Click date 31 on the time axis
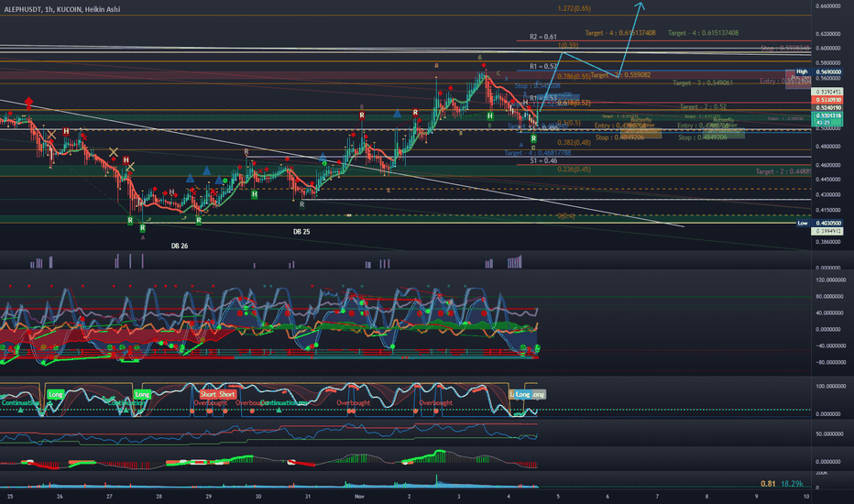 pyautogui.click(x=308, y=497)
